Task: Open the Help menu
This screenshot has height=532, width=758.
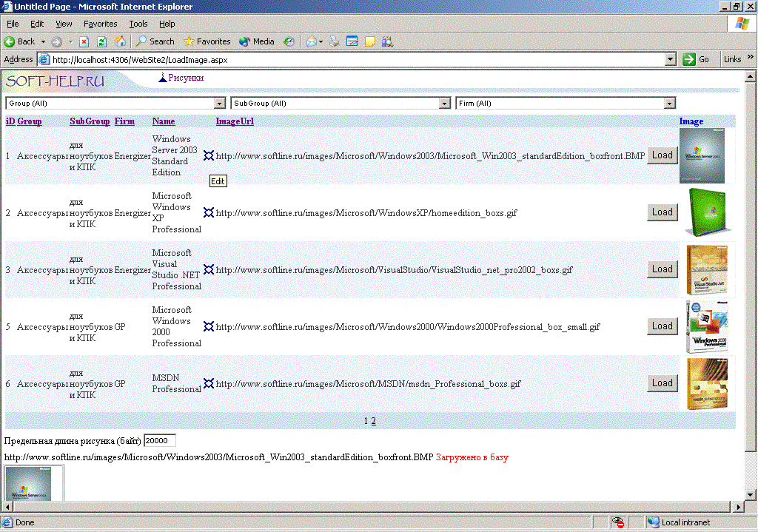Action: (167, 24)
